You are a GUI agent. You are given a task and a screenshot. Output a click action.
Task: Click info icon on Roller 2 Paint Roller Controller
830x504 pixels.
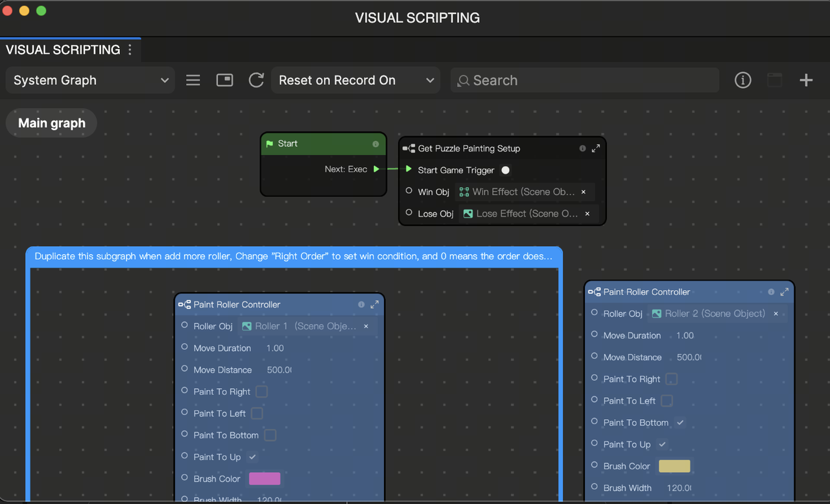[x=771, y=292]
